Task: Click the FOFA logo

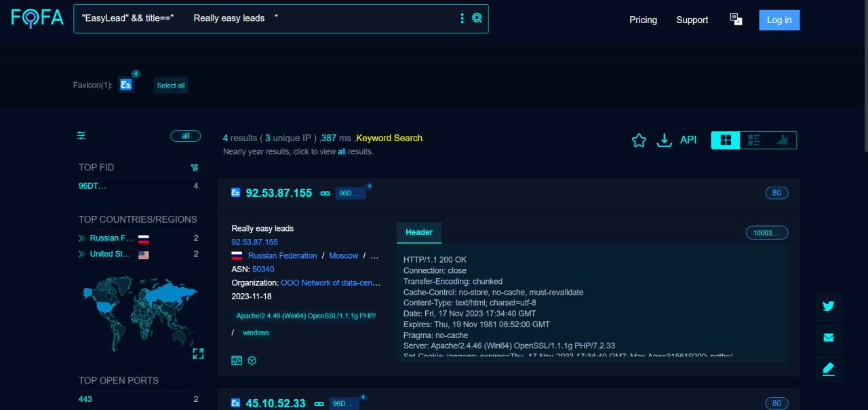Action: point(37,17)
